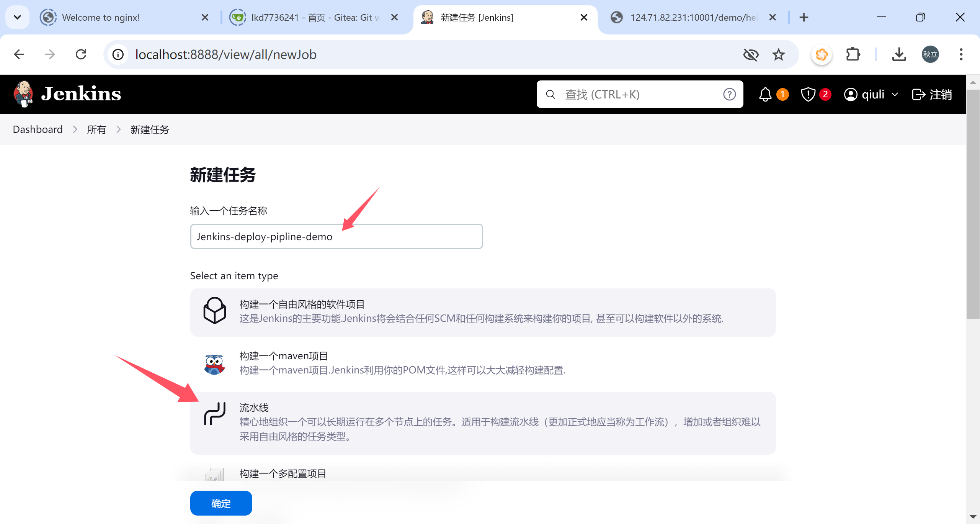
Task: Open the tab search dropdown arrow
Action: [17, 17]
